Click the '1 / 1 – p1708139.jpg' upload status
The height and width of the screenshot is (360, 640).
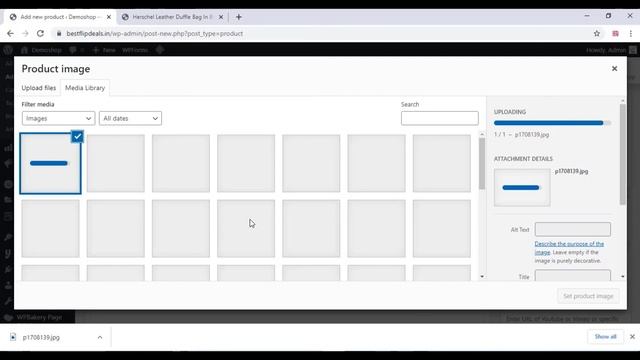pyautogui.click(x=522, y=134)
